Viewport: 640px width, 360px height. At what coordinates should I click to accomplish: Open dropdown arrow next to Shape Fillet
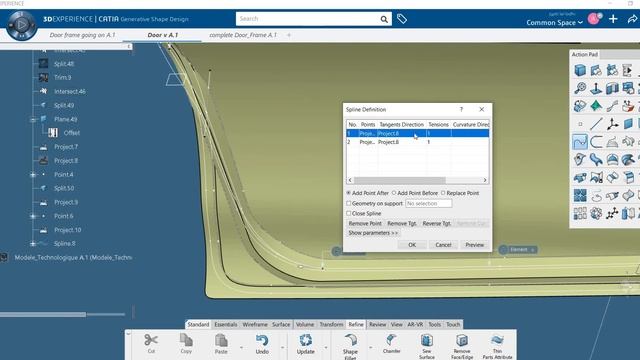point(370,347)
